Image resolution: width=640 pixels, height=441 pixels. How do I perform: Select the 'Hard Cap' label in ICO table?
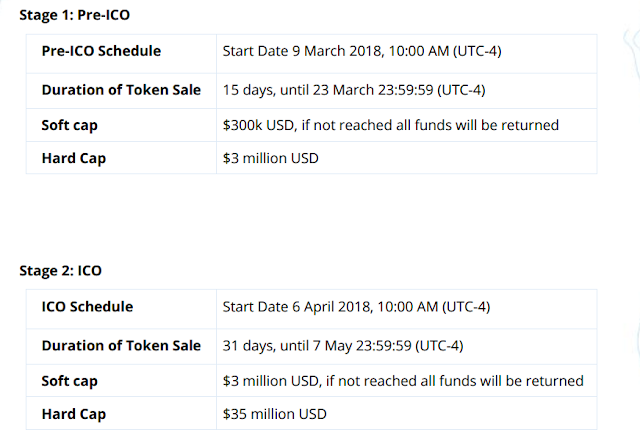(x=73, y=414)
